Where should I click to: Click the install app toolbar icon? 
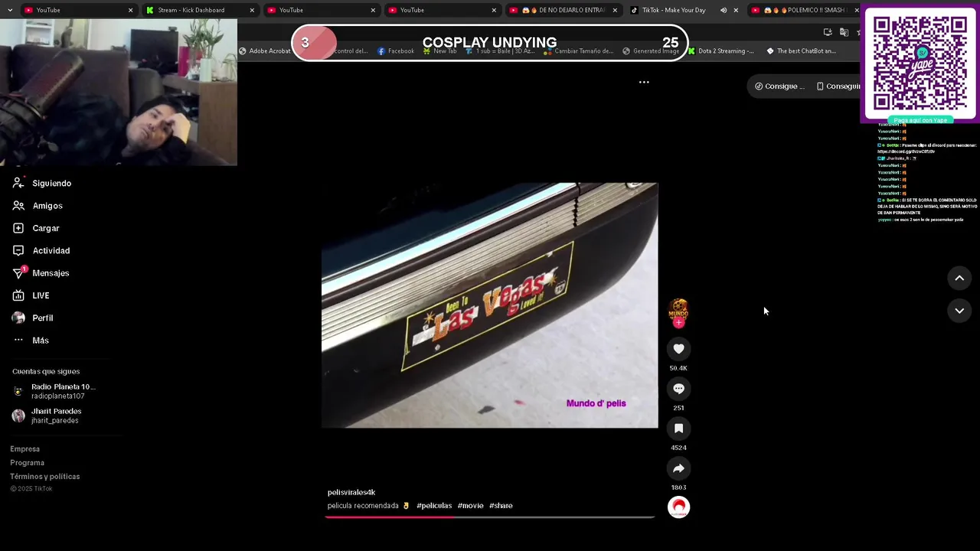point(828,32)
